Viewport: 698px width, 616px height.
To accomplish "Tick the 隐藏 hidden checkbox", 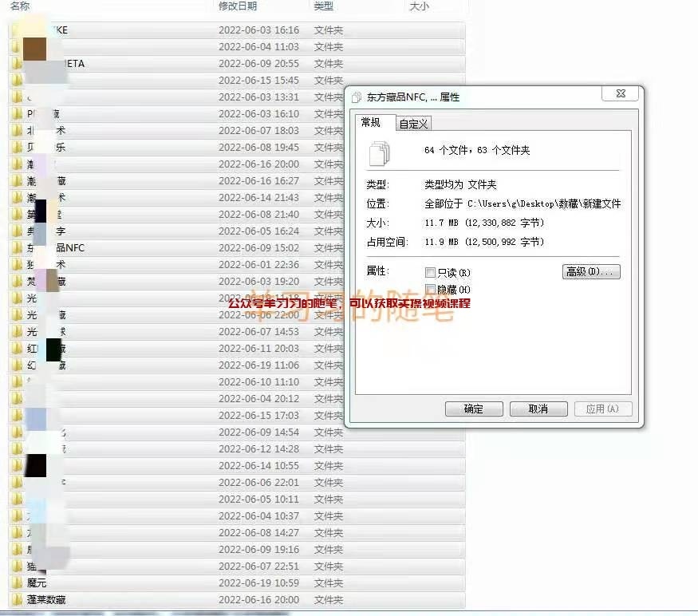I will coord(431,290).
